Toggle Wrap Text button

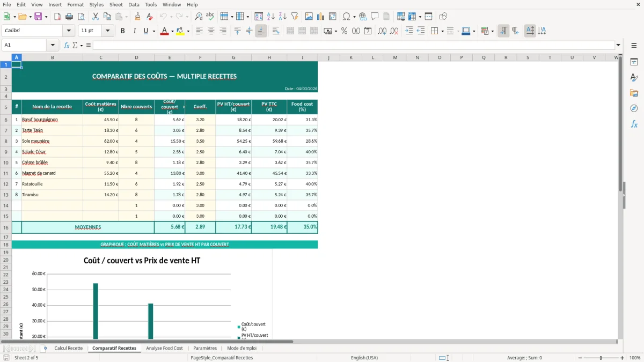point(275,31)
